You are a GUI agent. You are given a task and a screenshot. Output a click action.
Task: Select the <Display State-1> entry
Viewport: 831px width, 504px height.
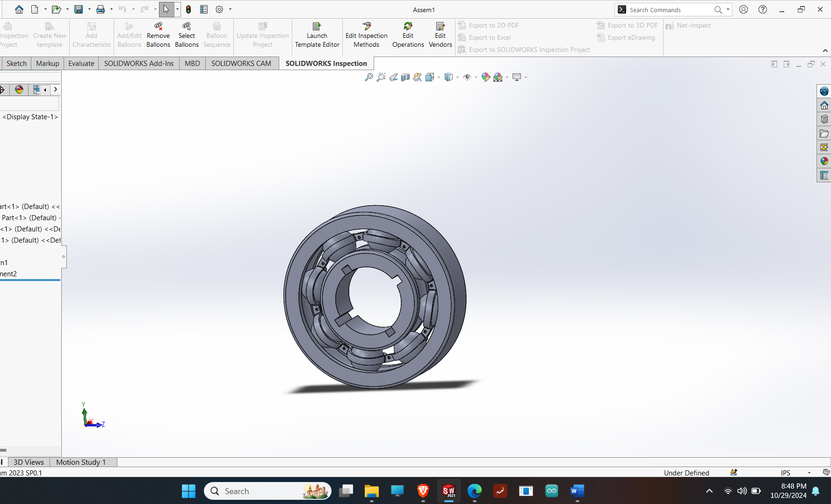click(x=30, y=117)
